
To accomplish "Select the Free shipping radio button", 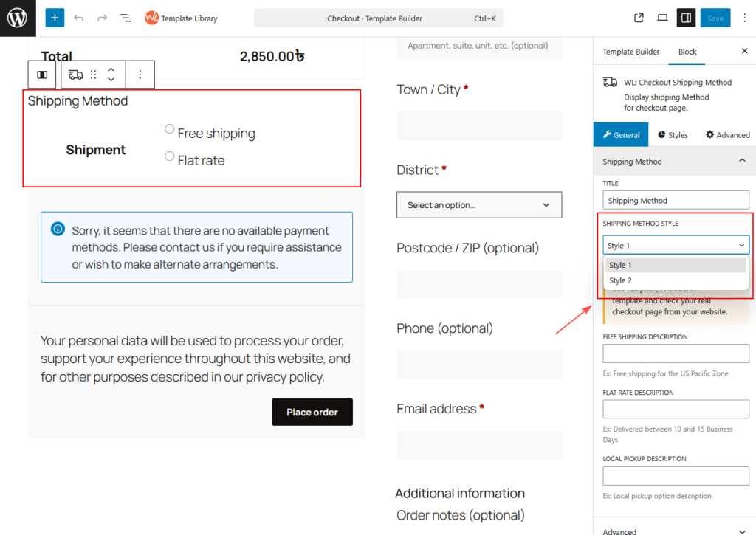I will pyautogui.click(x=170, y=129).
